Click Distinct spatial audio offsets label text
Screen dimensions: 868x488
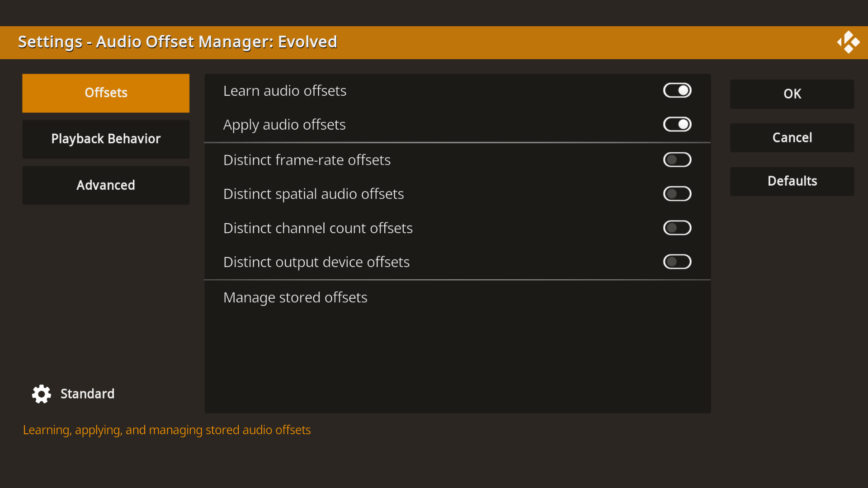(x=314, y=194)
